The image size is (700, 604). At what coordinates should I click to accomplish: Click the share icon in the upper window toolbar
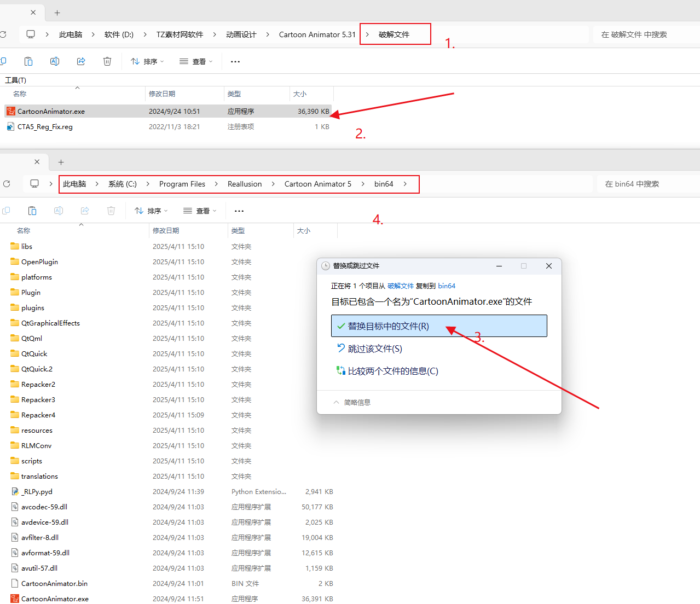pyautogui.click(x=81, y=61)
